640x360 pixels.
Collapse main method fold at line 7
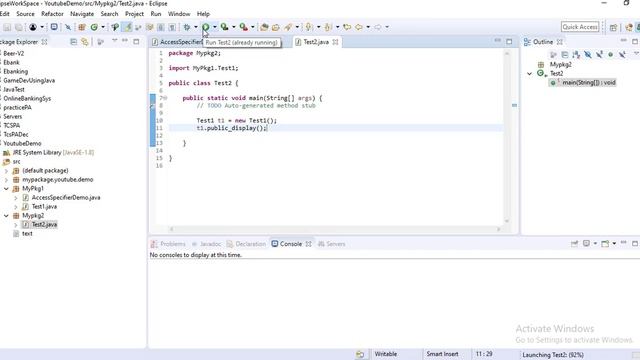(165, 98)
